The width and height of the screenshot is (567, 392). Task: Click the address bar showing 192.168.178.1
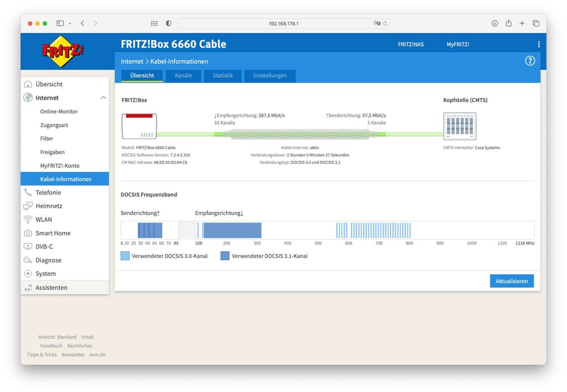pos(284,23)
